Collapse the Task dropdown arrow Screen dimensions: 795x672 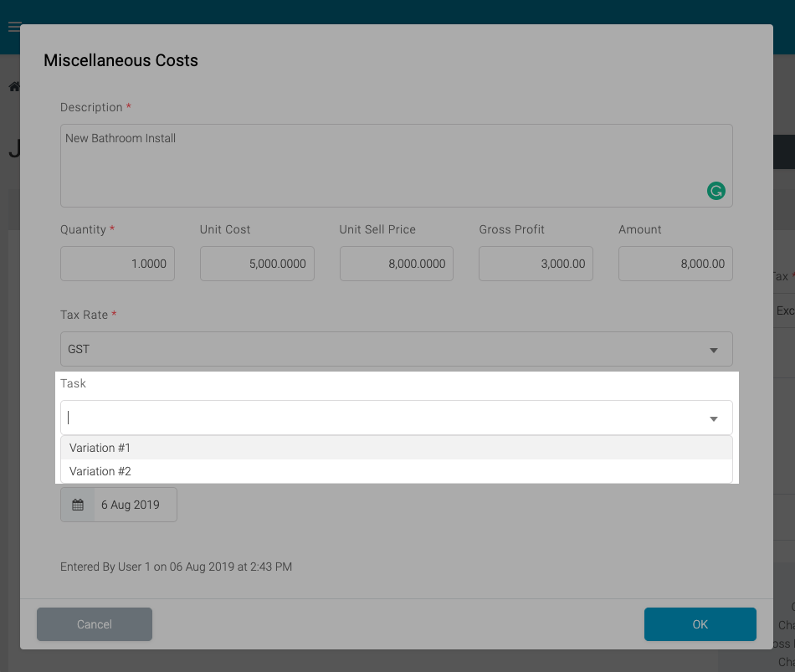tap(713, 418)
